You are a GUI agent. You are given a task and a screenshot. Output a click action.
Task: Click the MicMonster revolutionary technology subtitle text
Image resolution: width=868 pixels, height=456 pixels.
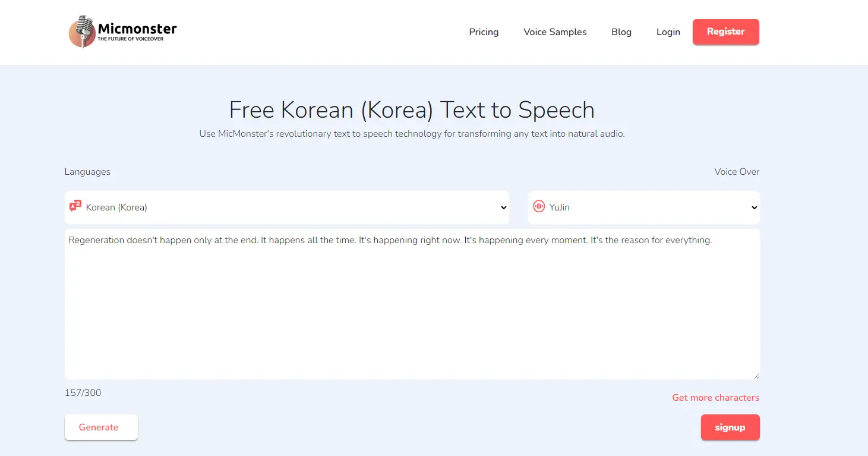tap(412, 134)
